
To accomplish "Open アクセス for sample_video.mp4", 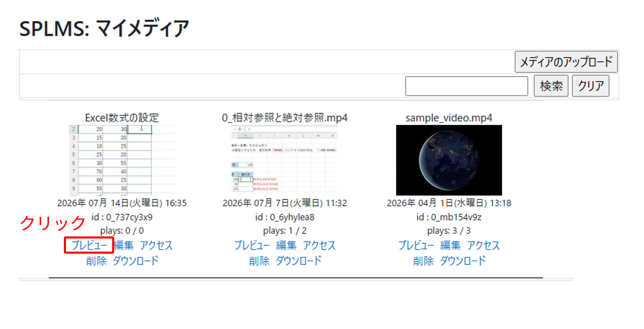I will tap(483, 245).
